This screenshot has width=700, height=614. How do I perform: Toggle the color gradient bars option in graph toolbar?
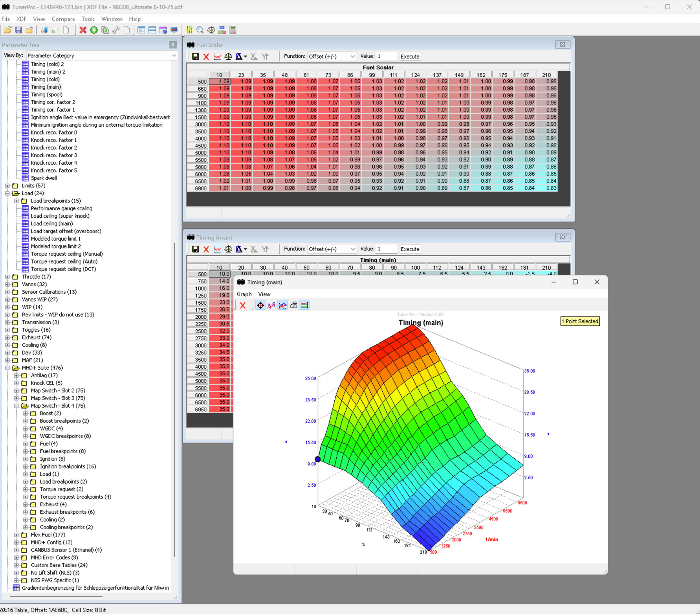coord(304,305)
